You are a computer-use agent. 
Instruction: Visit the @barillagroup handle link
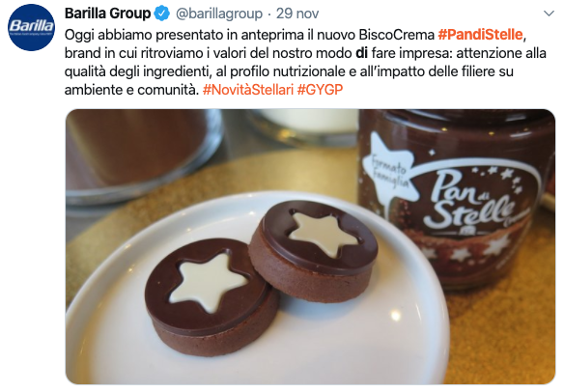pyautogui.click(x=219, y=14)
